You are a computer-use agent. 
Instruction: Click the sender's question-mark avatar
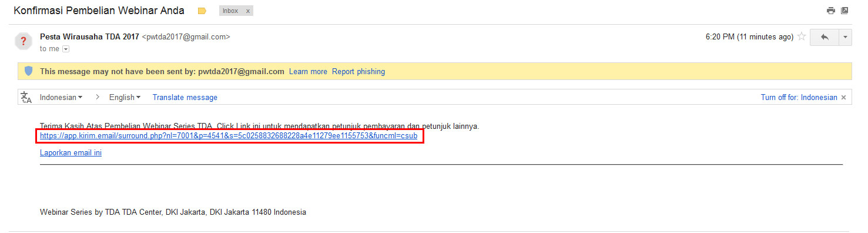tap(24, 41)
